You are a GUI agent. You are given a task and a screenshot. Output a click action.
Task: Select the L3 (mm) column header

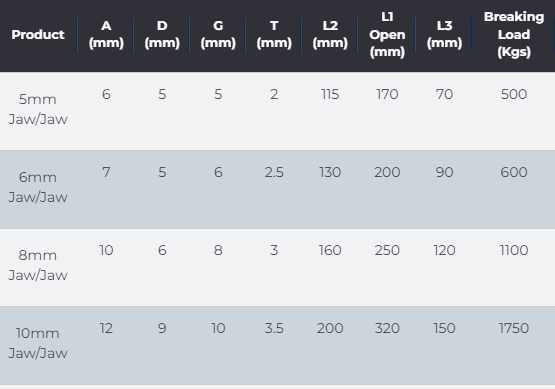444,34
